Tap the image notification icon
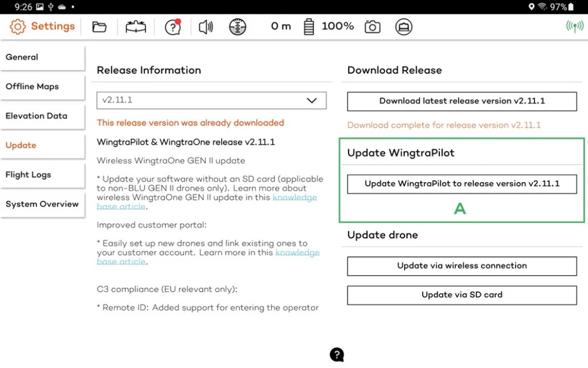This screenshot has width=588, height=368. [x=40, y=7]
